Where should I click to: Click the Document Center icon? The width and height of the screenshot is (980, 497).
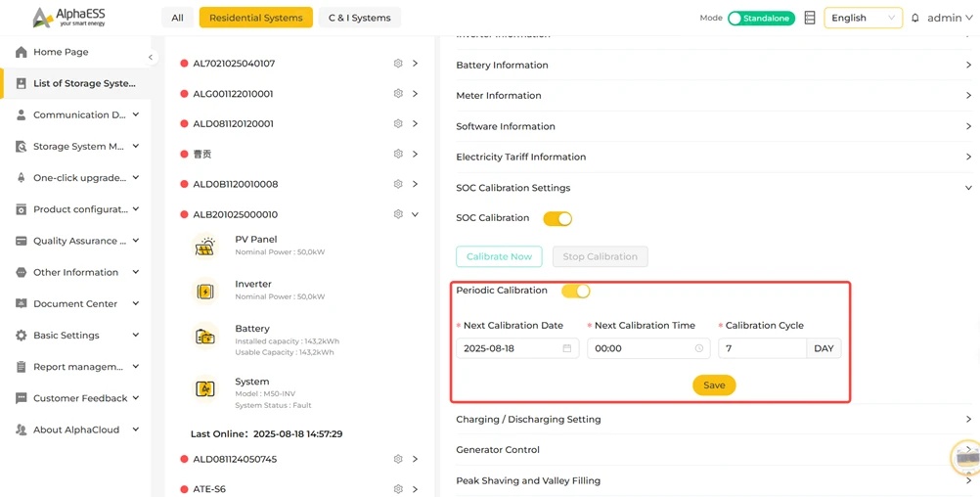pyautogui.click(x=22, y=304)
